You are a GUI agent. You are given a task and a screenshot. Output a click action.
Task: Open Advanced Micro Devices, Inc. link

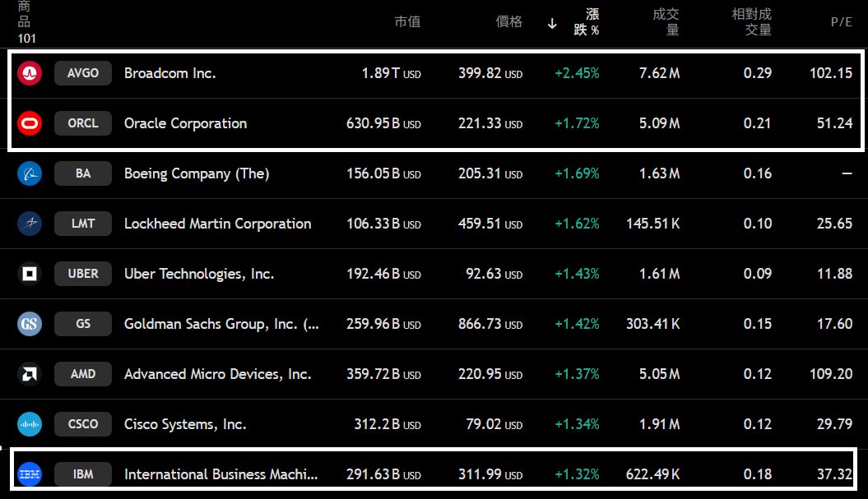pos(217,374)
